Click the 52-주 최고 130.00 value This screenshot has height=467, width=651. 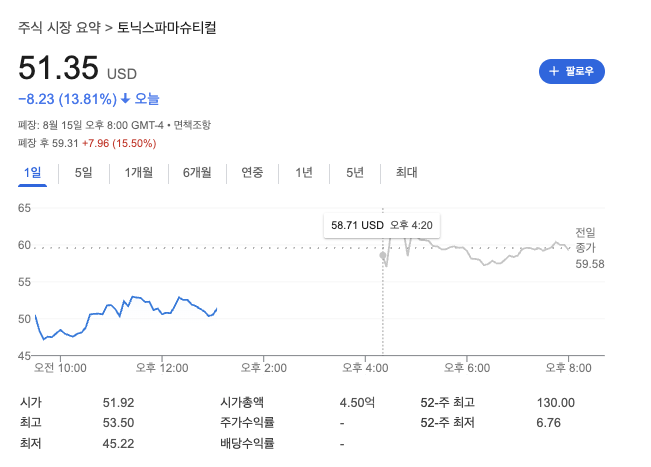[555, 402]
